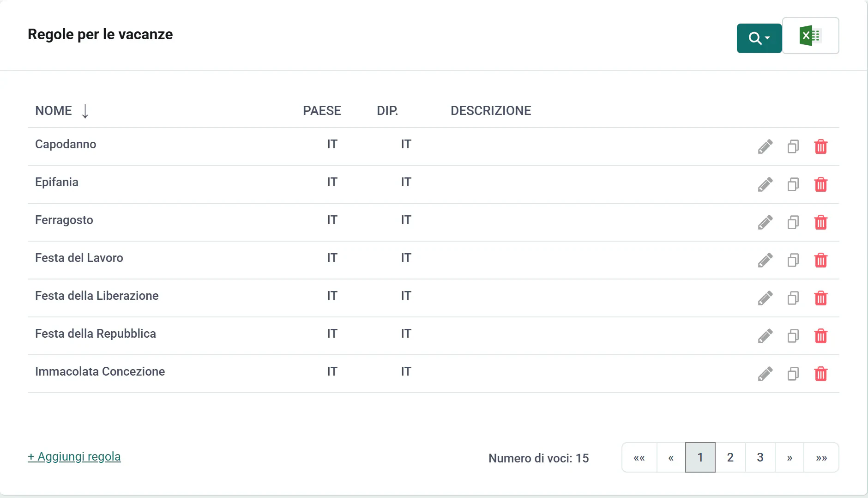
Task: Edit the Capodanno rule with pencil icon
Action: click(765, 147)
